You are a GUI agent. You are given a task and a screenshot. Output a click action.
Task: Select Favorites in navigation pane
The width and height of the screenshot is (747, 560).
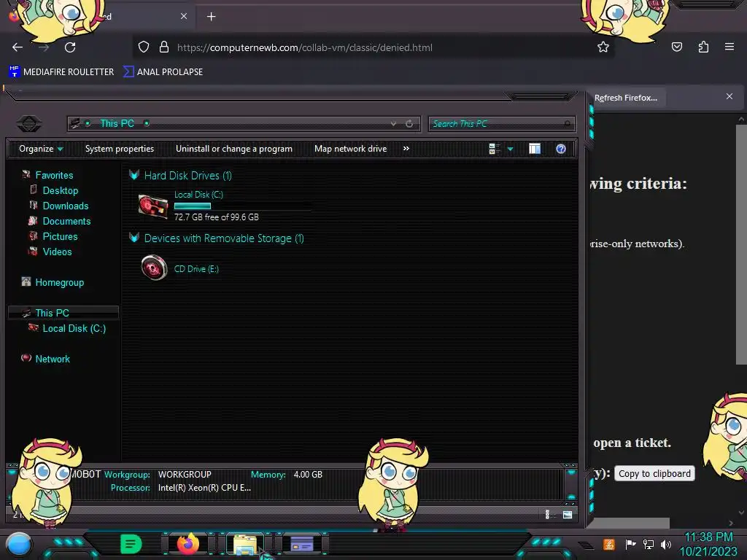(54, 175)
